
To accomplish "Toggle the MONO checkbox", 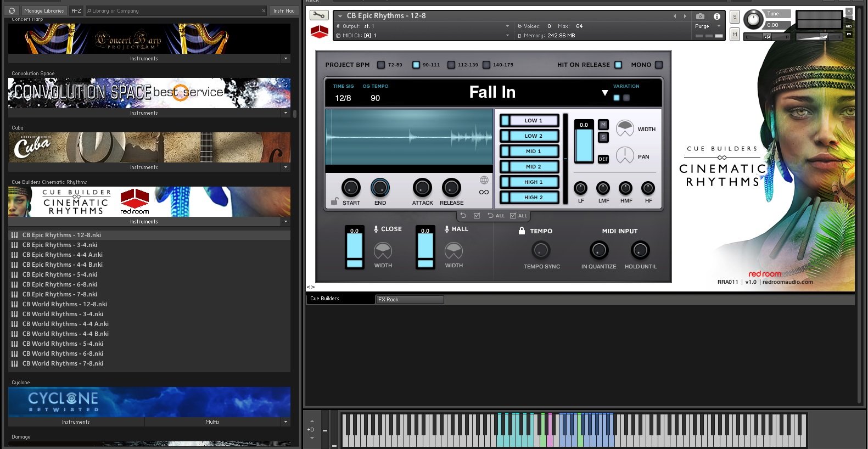I will pyautogui.click(x=659, y=65).
